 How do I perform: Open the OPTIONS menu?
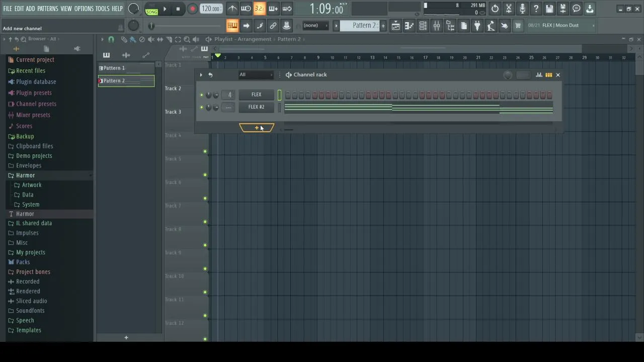coord(84,9)
